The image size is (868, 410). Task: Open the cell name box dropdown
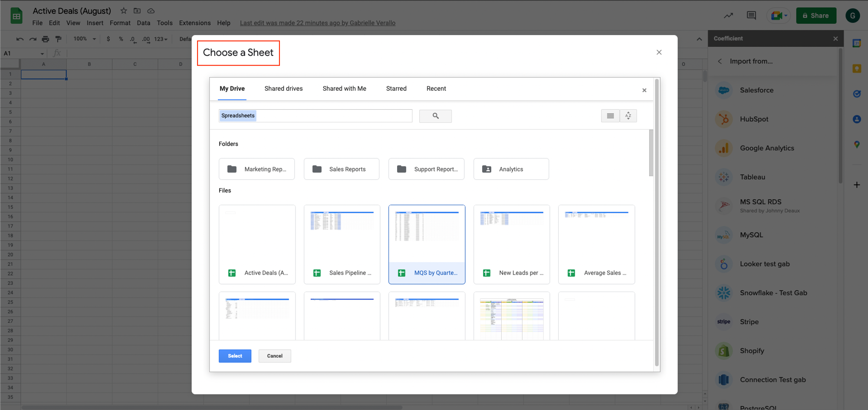[x=42, y=54]
